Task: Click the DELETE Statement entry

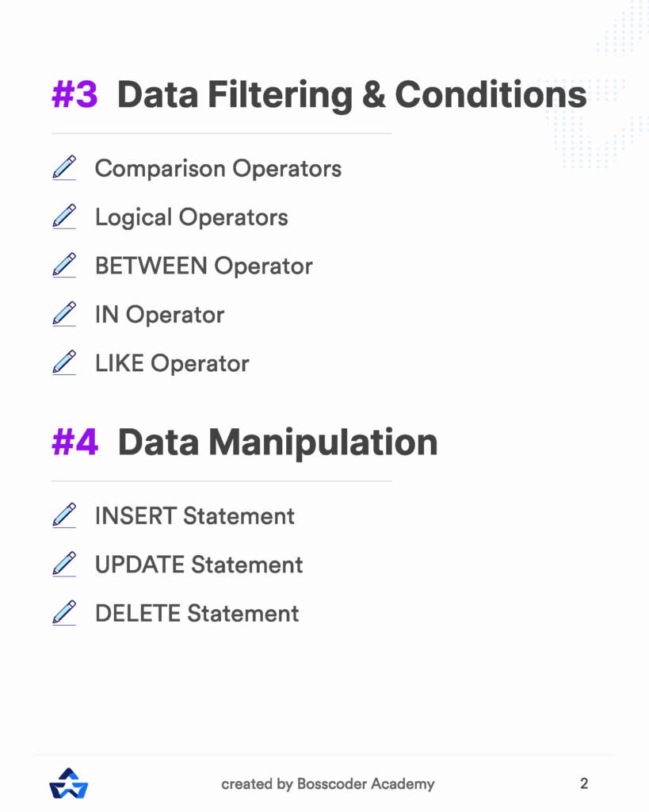Action: point(197,614)
